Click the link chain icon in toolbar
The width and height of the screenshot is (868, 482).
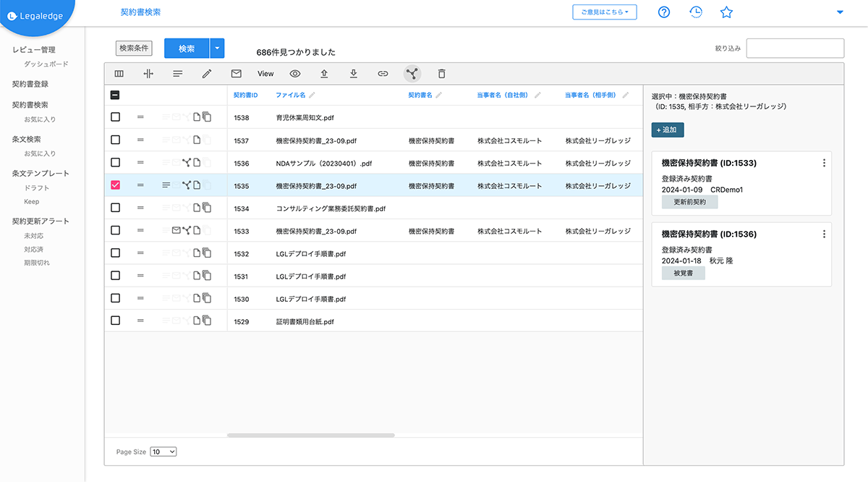click(383, 73)
